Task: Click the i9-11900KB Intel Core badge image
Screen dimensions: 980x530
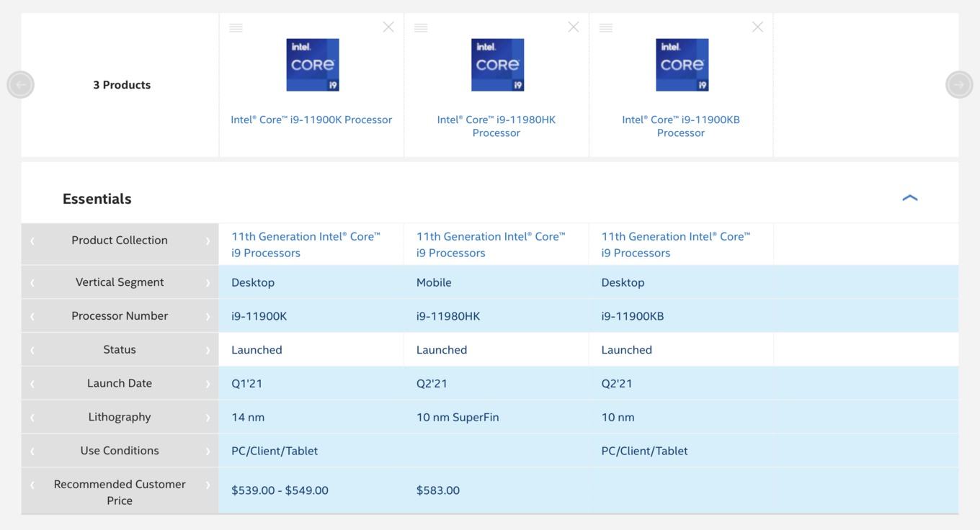Action: [682, 65]
